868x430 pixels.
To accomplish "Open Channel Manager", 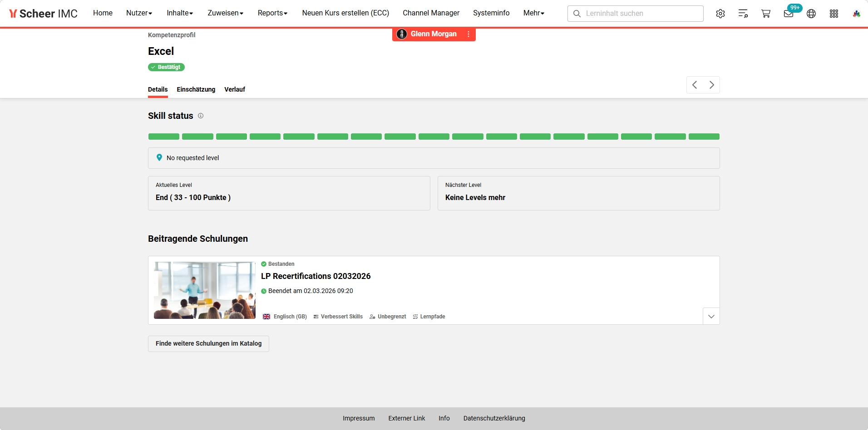I will coord(431,13).
